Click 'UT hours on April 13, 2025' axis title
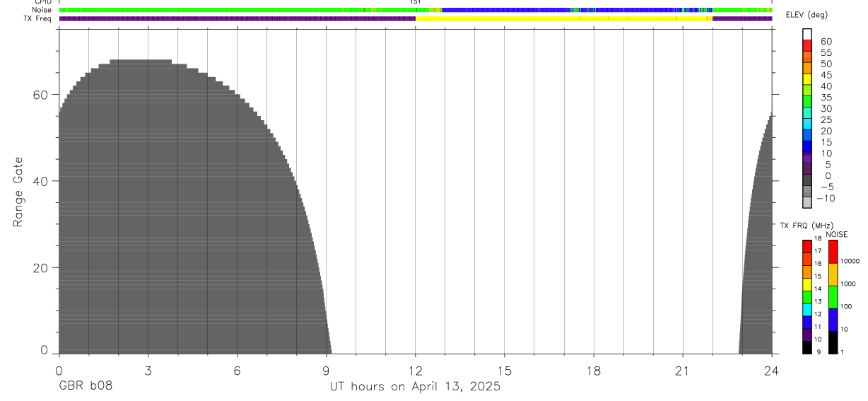This screenshot has height=401, width=868. [415, 386]
